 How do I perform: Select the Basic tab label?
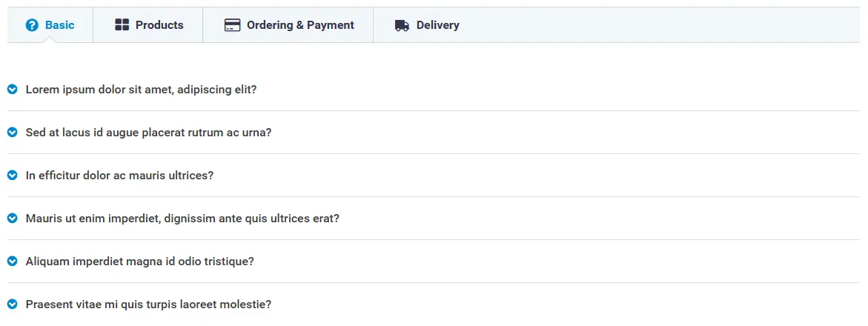pyautogui.click(x=60, y=25)
